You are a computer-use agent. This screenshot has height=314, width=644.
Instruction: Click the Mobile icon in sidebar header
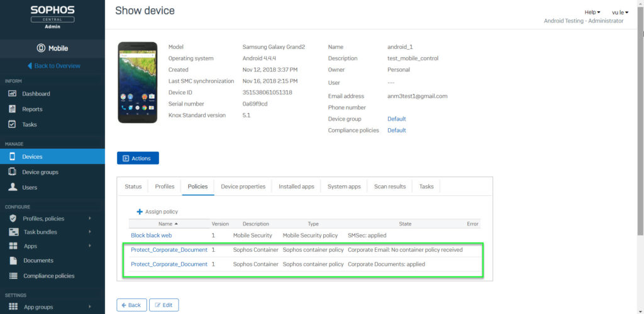pos(41,48)
